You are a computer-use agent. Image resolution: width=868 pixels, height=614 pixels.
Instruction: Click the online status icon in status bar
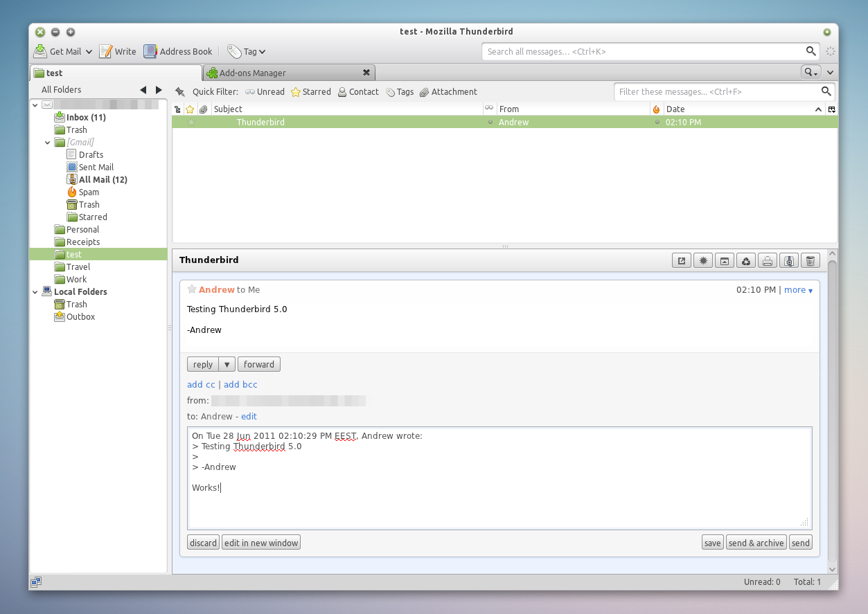[x=36, y=582]
